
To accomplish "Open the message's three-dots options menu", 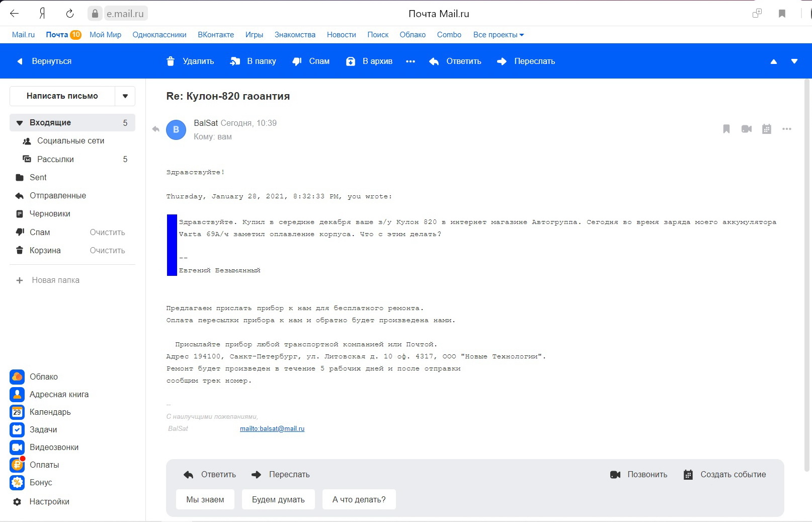I will [x=787, y=129].
